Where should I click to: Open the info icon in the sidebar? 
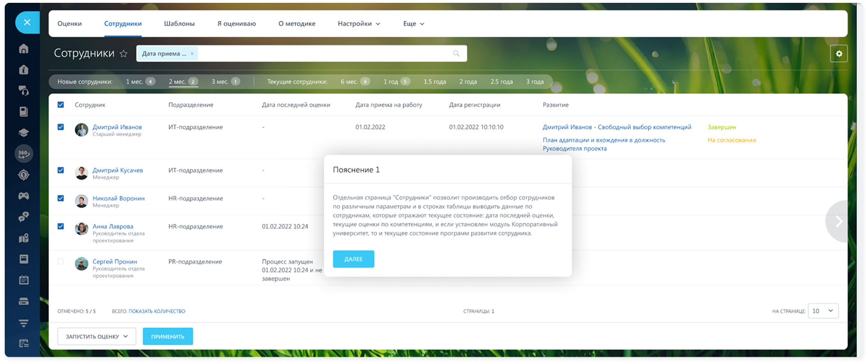24,70
